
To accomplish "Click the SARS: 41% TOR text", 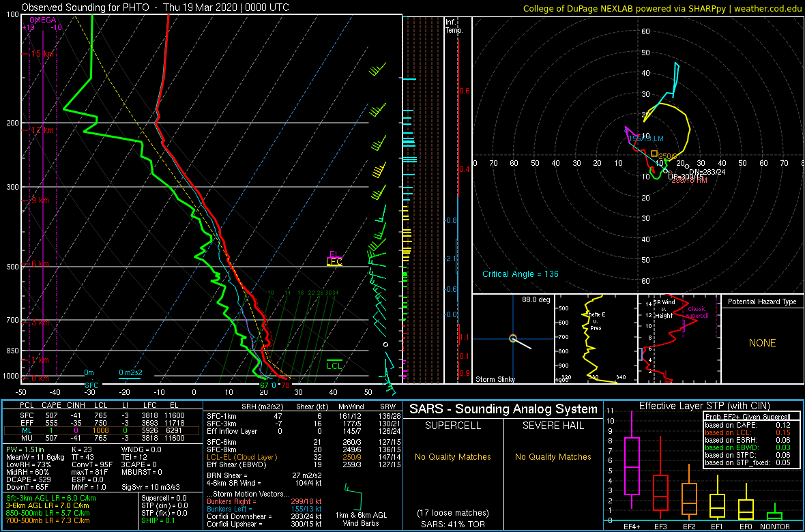I will [453, 524].
